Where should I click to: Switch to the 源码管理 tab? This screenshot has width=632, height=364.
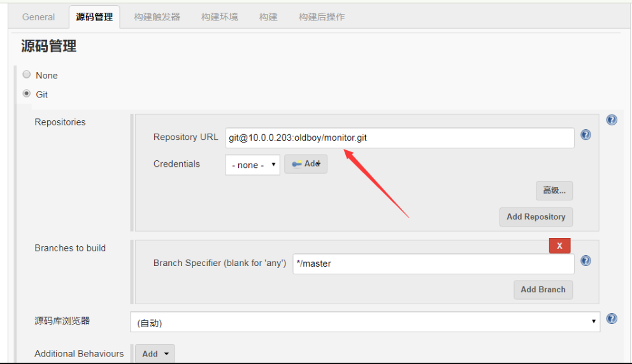tap(94, 17)
